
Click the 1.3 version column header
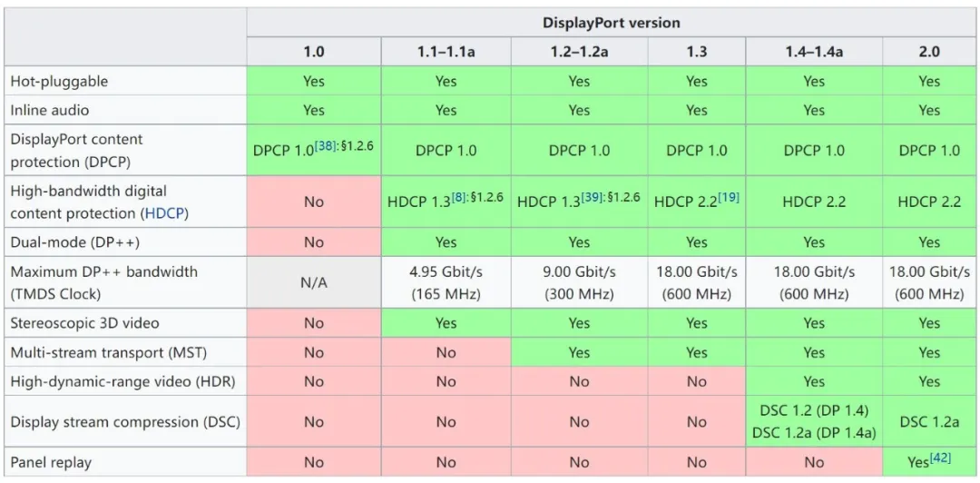tap(696, 52)
